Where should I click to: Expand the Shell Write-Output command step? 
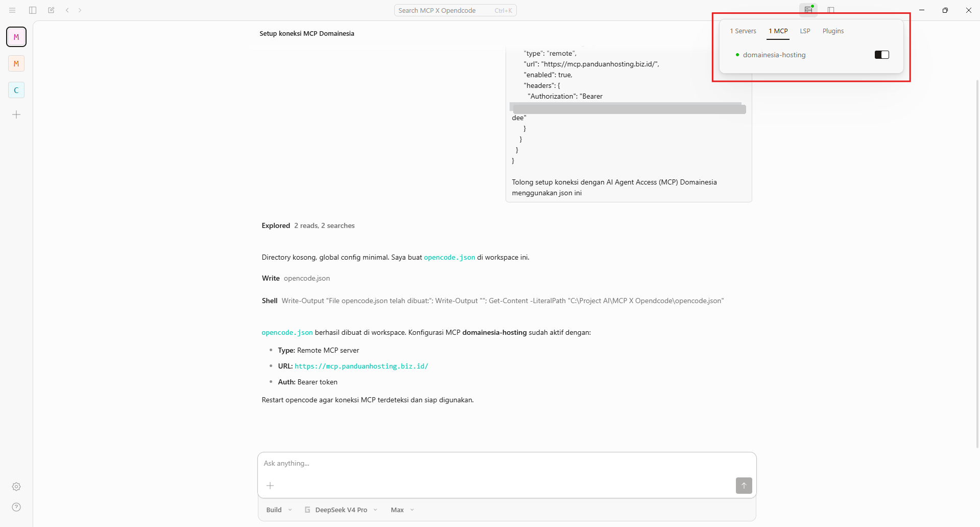click(493, 301)
